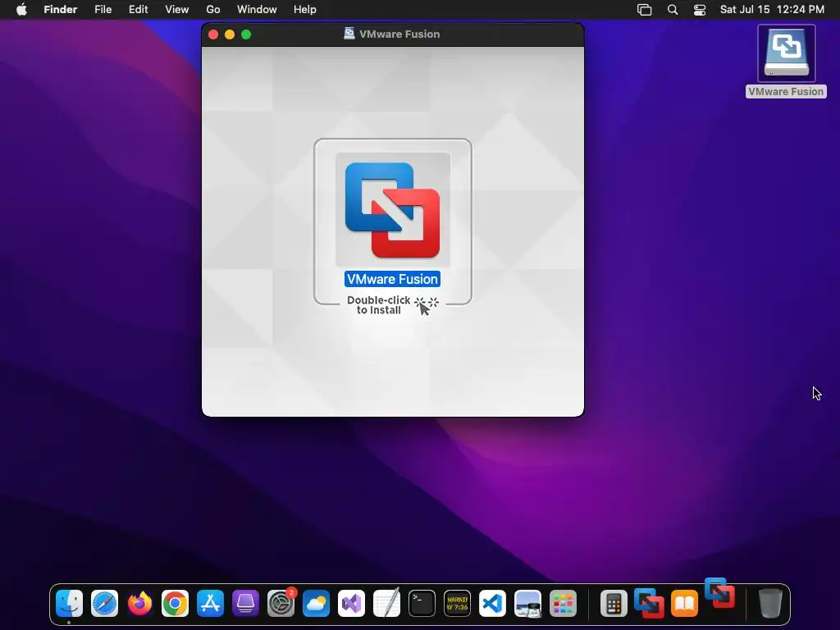Open the blue cloud app in the Dock
The height and width of the screenshot is (630, 840).
coord(316,604)
